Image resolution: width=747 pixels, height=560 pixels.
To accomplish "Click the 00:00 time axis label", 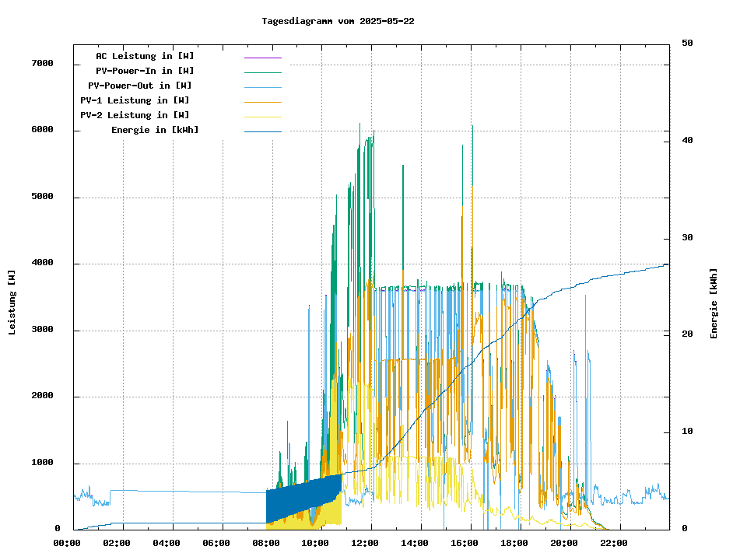I will [67, 543].
